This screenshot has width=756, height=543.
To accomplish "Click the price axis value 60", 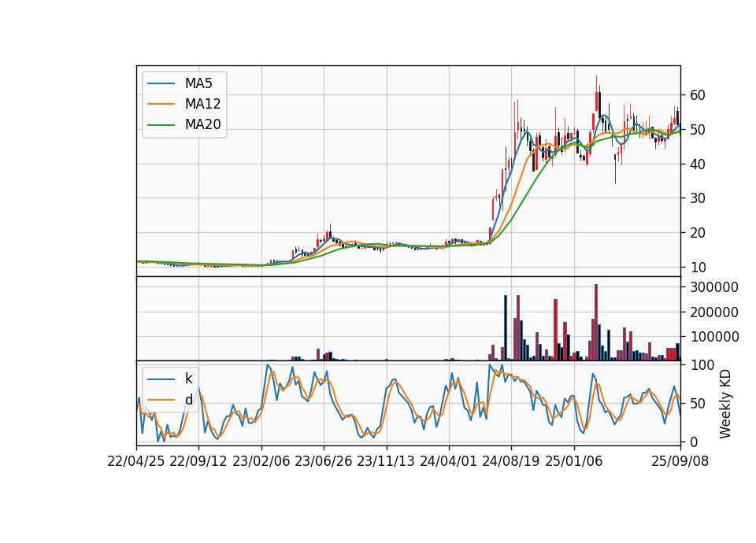I will click(698, 95).
